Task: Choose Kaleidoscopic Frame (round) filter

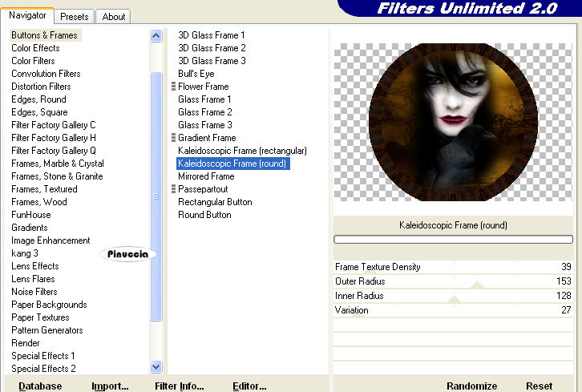Action: [232, 164]
